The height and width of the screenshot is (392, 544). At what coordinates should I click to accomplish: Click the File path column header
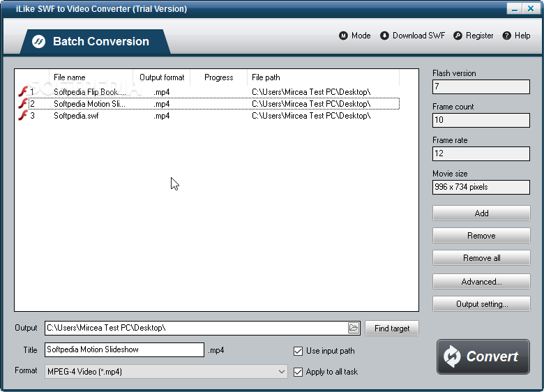(324, 77)
